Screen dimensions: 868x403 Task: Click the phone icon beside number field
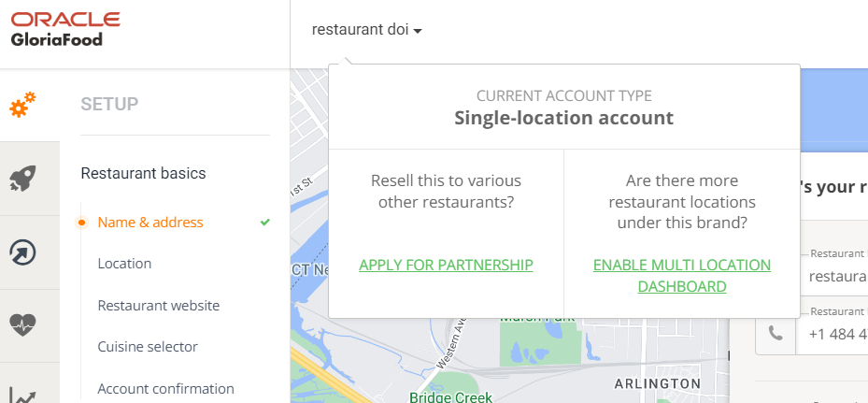coord(776,334)
